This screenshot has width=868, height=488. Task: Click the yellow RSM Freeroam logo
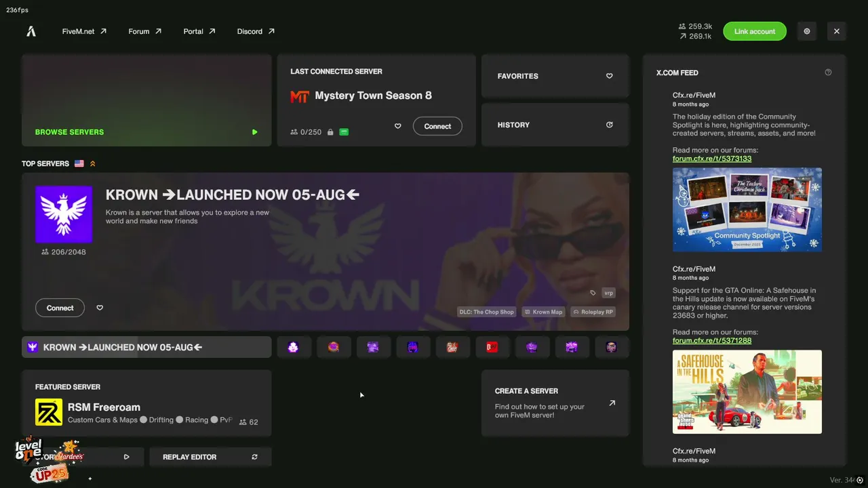coord(49,412)
